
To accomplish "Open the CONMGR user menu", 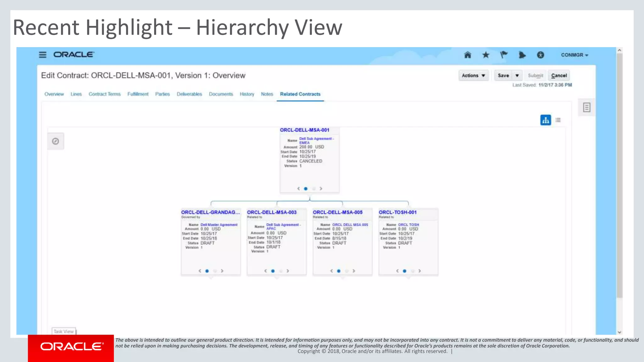I will [575, 55].
